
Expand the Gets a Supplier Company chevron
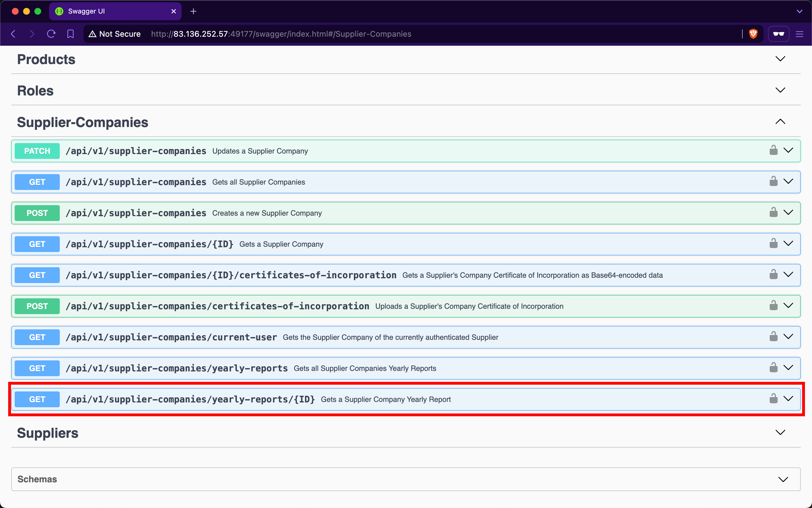(788, 243)
